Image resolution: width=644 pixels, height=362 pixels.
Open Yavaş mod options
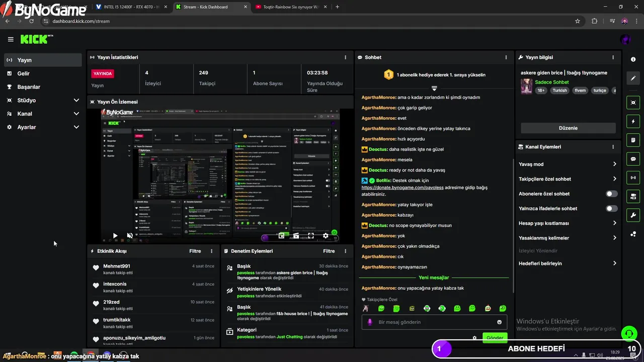click(x=568, y=164)
